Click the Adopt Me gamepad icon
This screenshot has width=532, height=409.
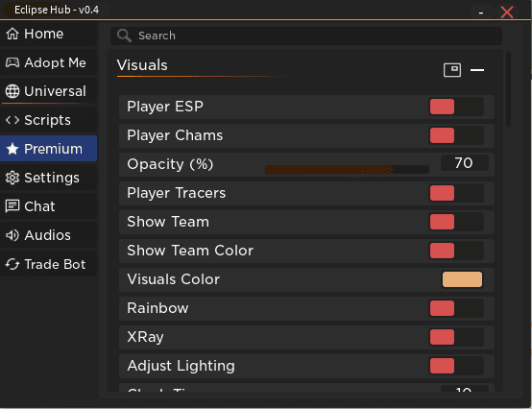coord(12,62)
